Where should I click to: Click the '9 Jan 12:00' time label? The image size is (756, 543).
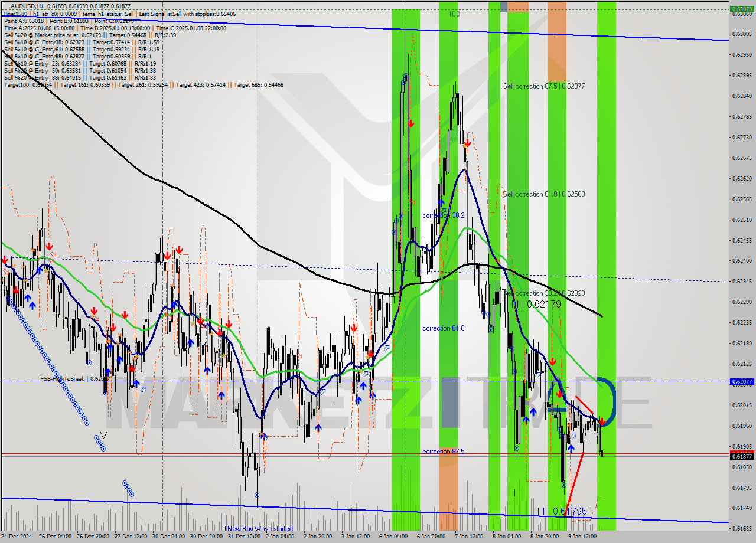click(x=582, y=537)
